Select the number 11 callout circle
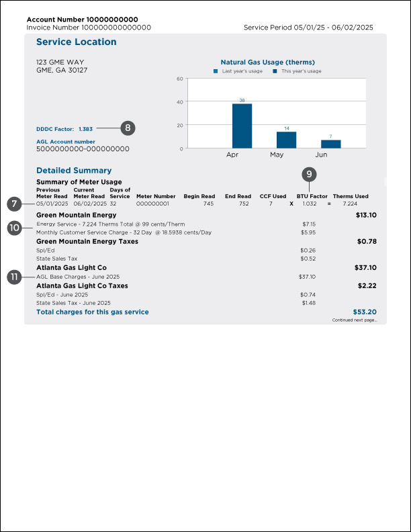 pyautogui.click(x=13, y=277)
